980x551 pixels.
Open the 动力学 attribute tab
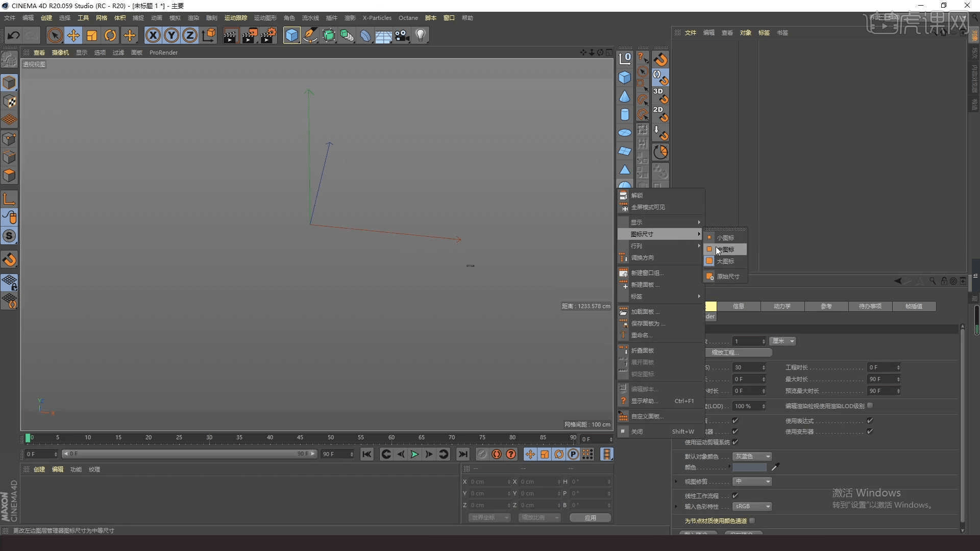click(782, 306)
